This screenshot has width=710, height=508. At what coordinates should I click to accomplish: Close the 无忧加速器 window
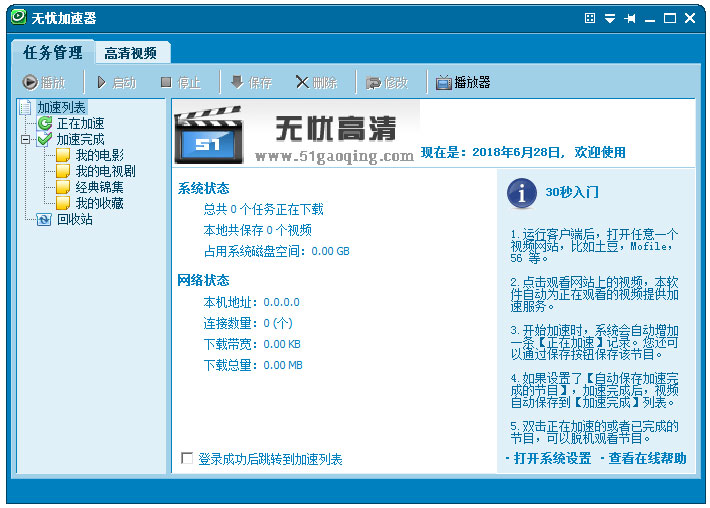tap(690, 18)
